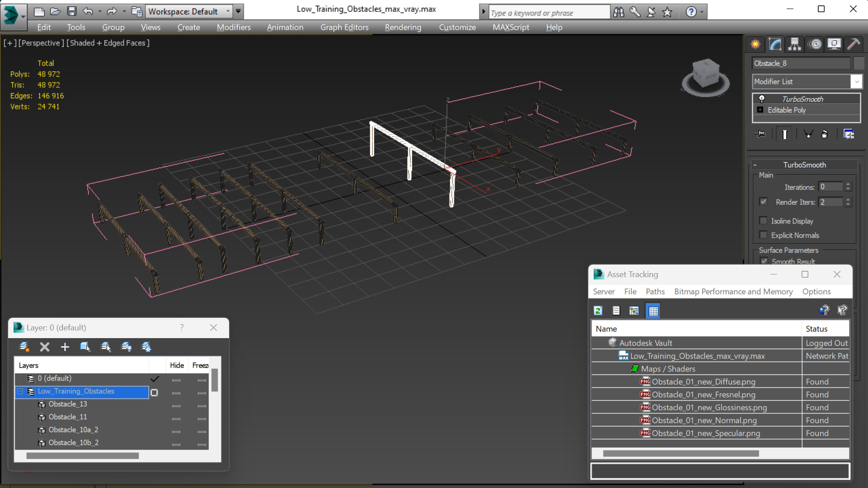
Task: Open the Motion command panel tab
Action: pyautogui.click(x=815, y=44)
